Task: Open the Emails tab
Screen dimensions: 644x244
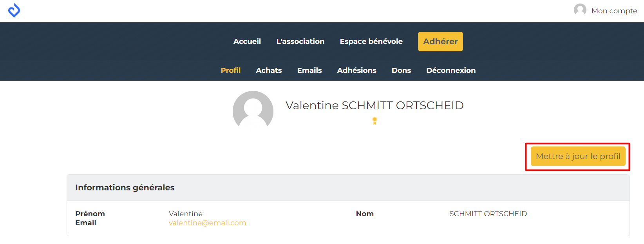Action: click(x=309, y=70)
